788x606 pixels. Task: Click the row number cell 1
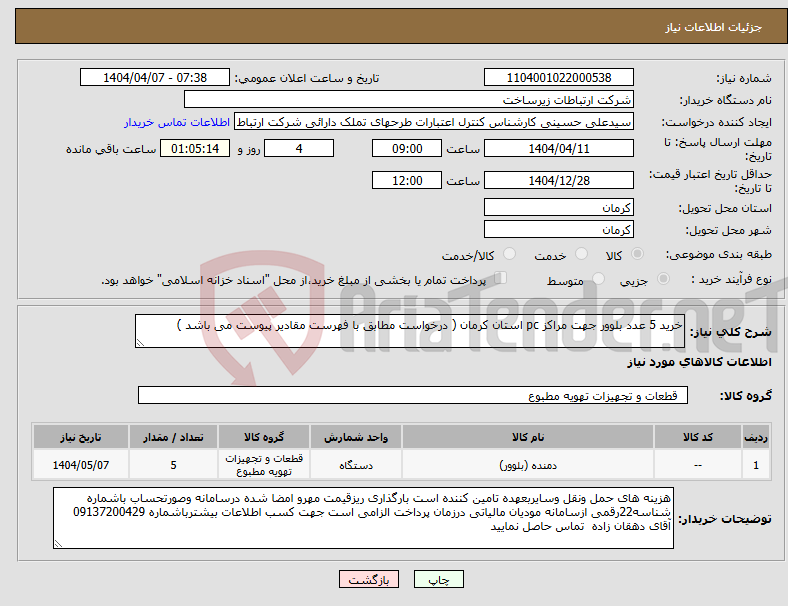tap(756, 465)
